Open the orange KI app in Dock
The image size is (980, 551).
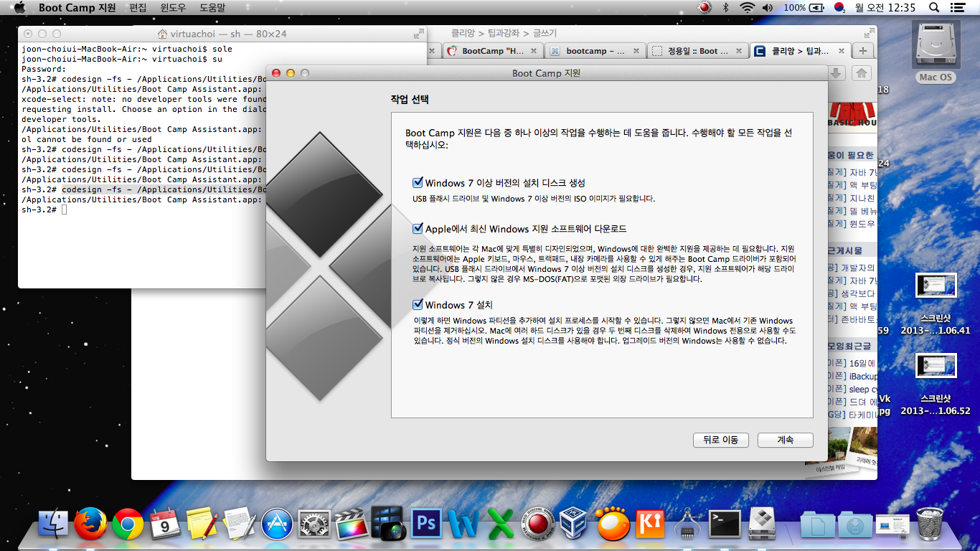pos(650,524)
